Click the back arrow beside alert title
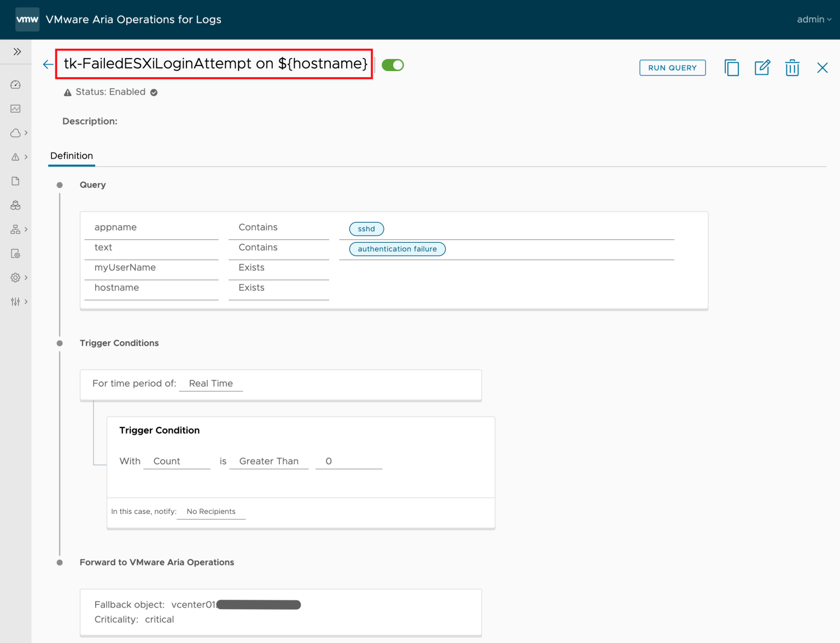 click(48, 65)
